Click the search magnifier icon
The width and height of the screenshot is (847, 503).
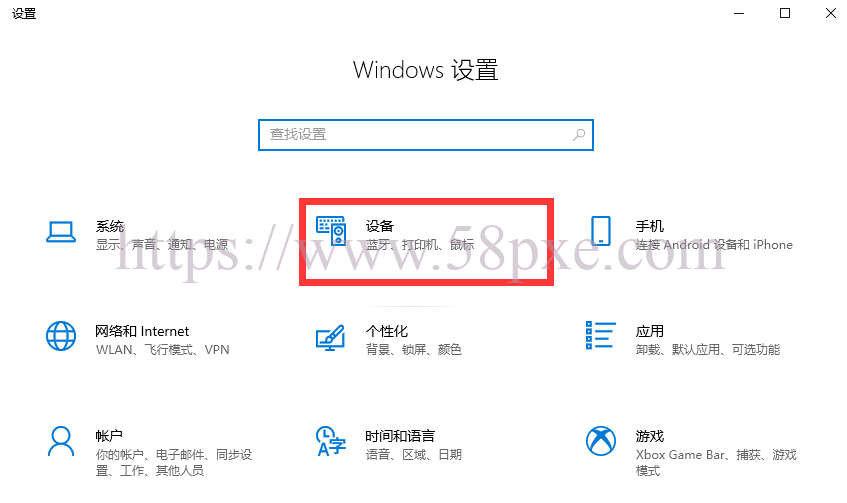click(x=579, y=135)
